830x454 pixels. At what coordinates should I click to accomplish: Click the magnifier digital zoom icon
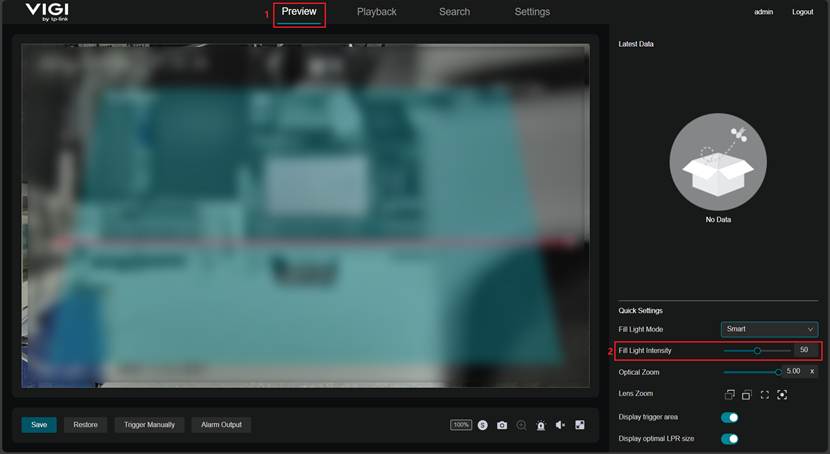click(521, 425)
